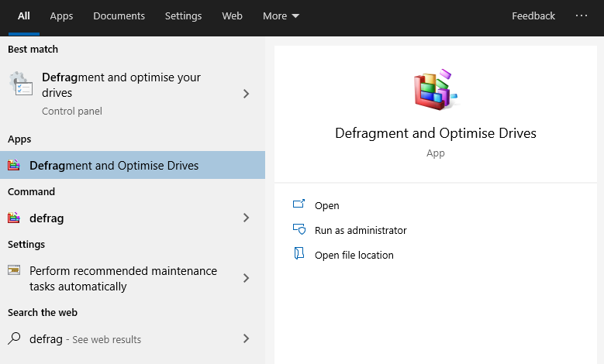Open Perform recommended maintenance tasks automatically
604x364 pixels.
point(133,278)
